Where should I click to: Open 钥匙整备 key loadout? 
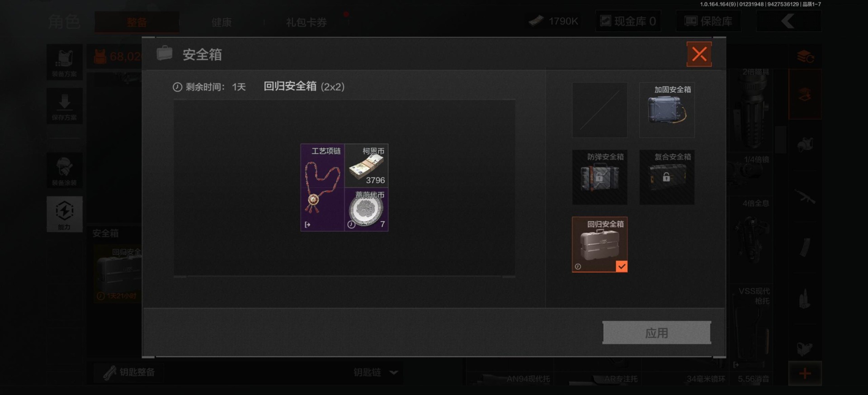[130, 372]
